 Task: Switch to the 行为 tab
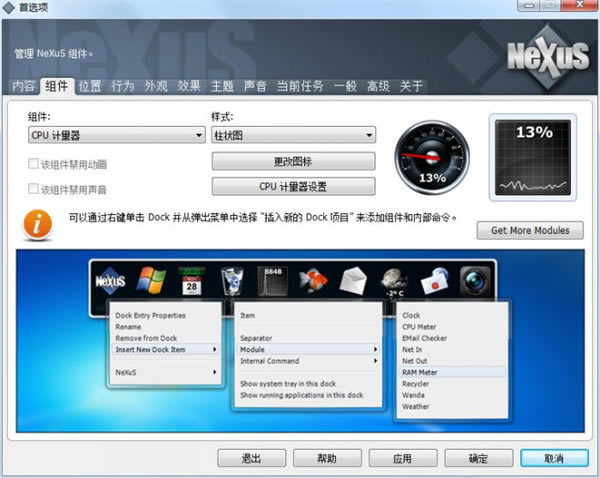123,86
